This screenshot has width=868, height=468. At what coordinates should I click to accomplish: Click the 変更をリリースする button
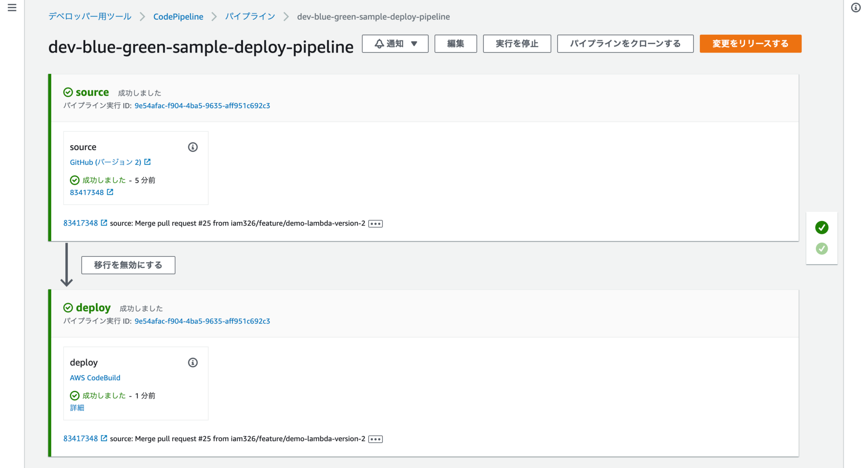750,43
